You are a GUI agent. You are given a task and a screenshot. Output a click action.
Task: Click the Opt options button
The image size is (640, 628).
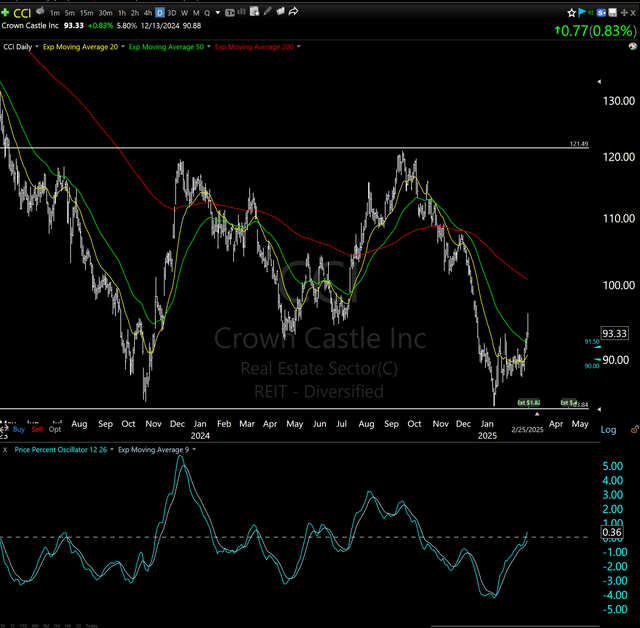pos(55,429)
